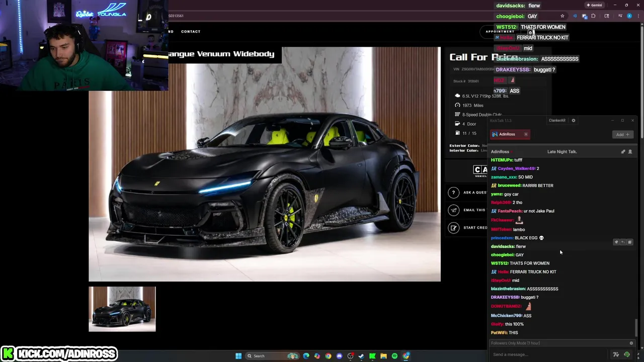Focus the Send a message field
Screen dimensions: 644x362
pos(548,354)
